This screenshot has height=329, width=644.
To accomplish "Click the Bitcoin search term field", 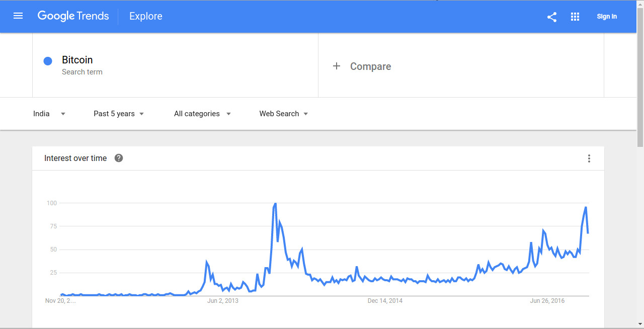I will [175, 65].
